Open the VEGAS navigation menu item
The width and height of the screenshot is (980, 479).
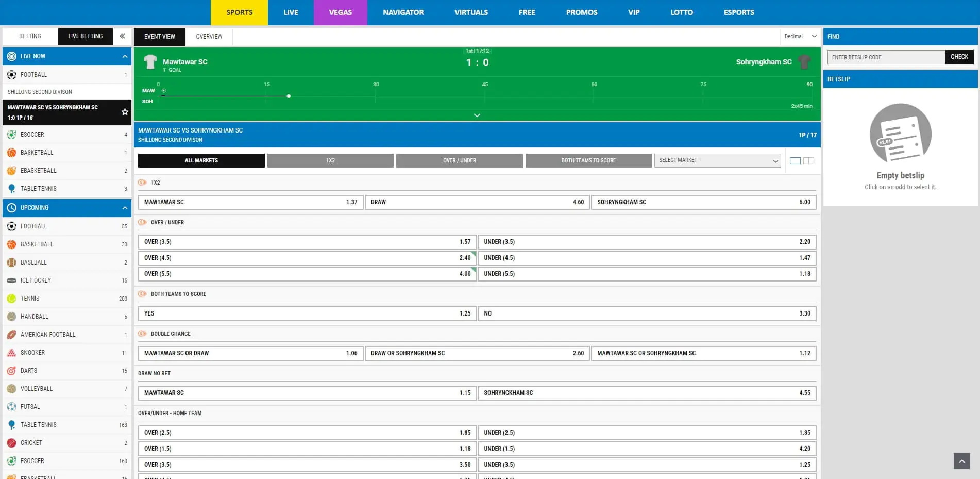[340, 12]
